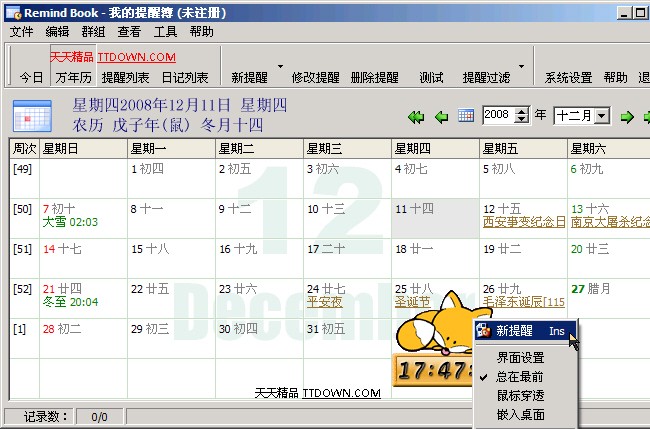Click the 今日 toolbar button

[x=32, y=77]
